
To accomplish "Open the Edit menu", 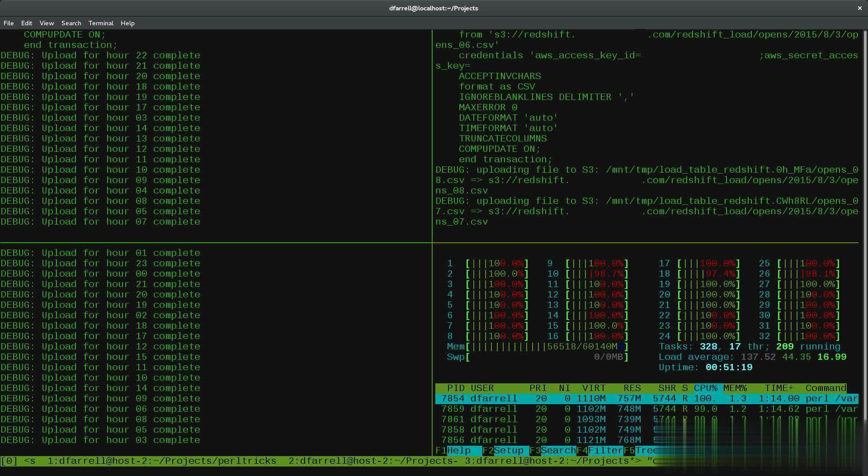I will click(27, 23).
